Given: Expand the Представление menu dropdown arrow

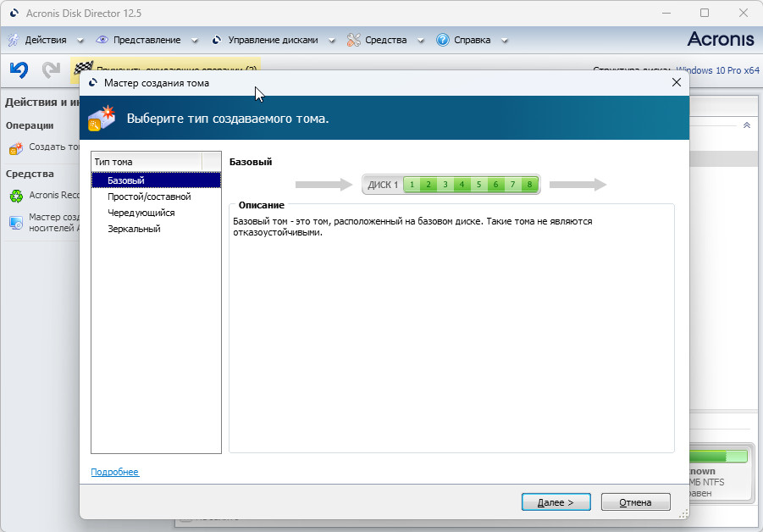Looking at the screenshot, I should [x=194, y=41].
